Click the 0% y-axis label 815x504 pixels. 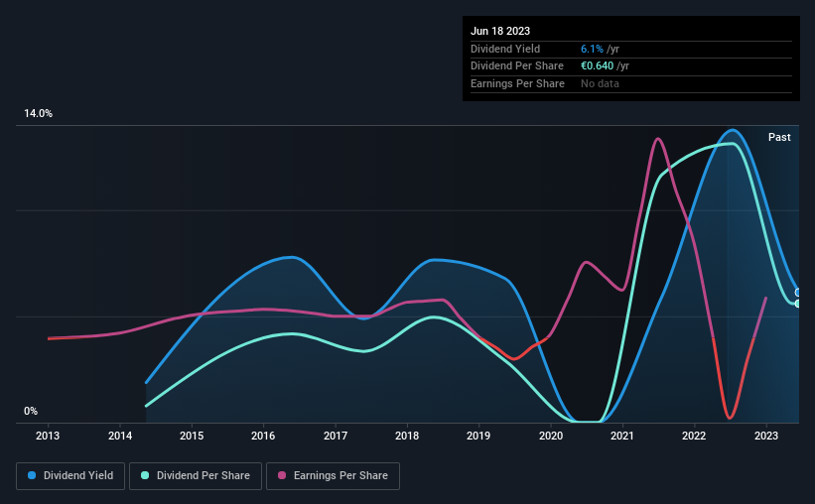(x=31, y=411)
